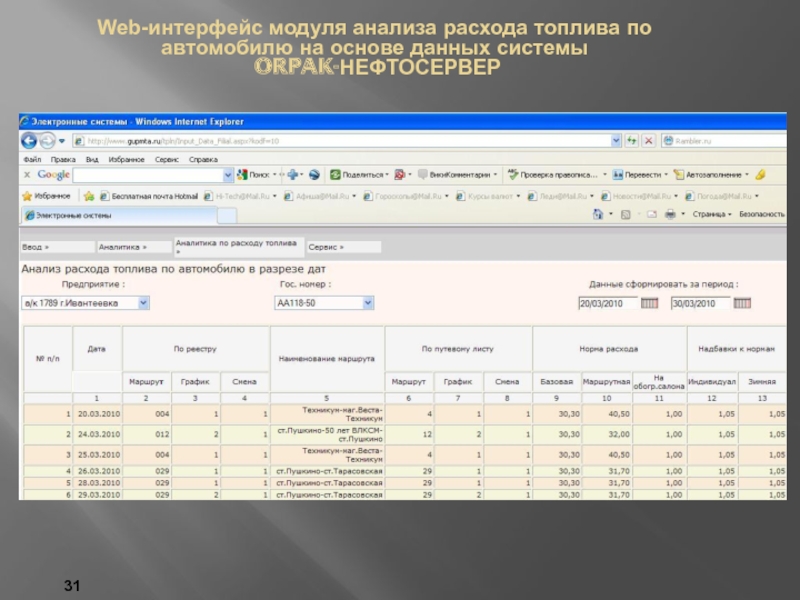Click the browser Back arrow button
This screenshot has height=600, width=800.
coord(29,140)
